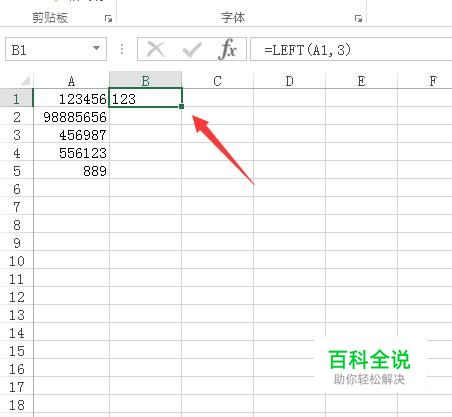Select row 10 header
452x417 pixels.
click(17, 260)
